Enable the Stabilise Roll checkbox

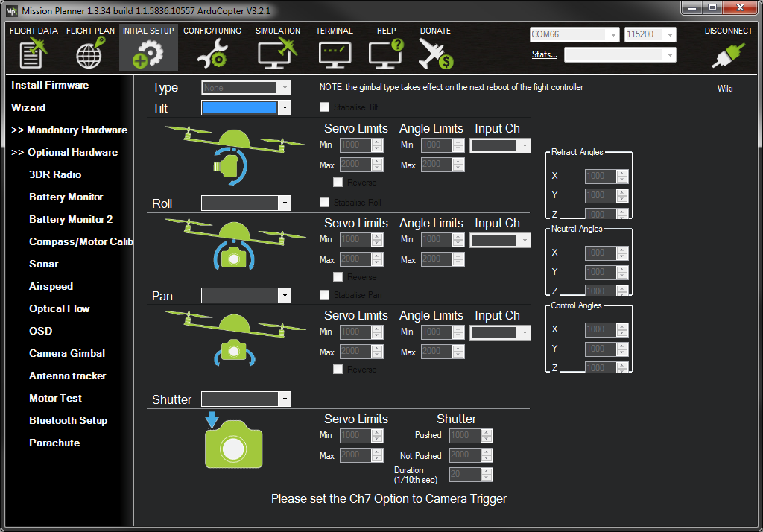click(325, 202)
